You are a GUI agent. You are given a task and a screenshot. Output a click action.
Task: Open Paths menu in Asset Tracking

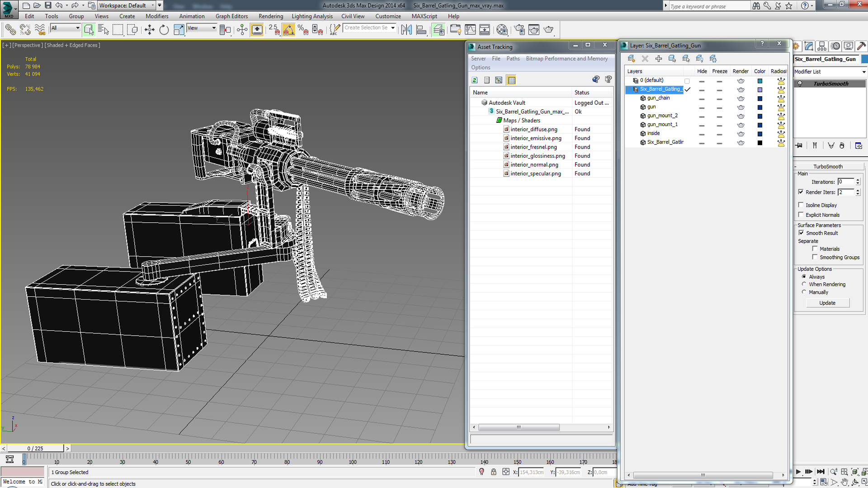[513, 59]
